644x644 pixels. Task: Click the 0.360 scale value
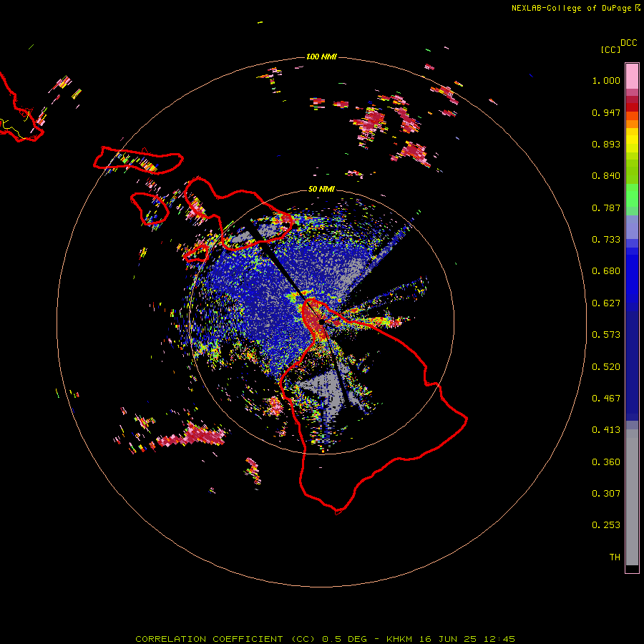coord(606,462)
